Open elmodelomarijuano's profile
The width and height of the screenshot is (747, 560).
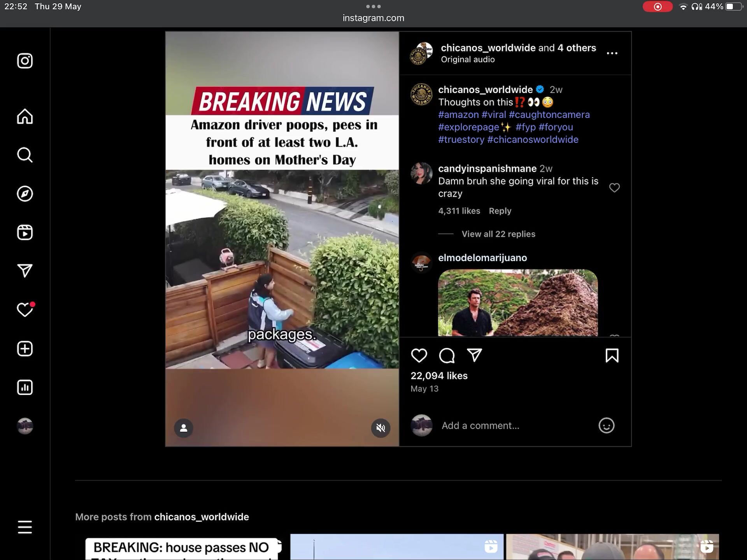pyautogui.click(x=482, y=258)
